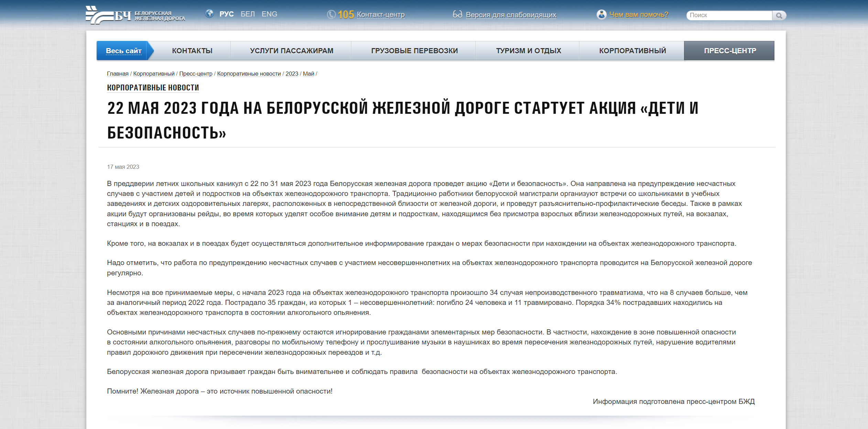Screen dimensions: 868x429
Task: Click the globe language icon
Action: point(210,14)
